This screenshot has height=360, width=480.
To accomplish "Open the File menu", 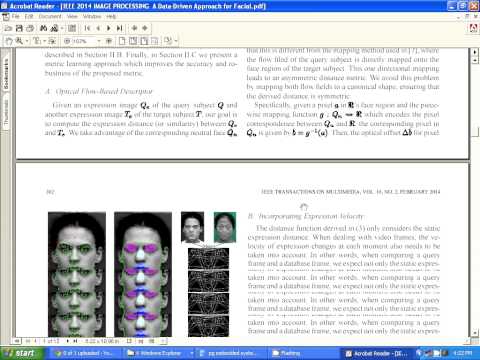I will tap(15, 16).
